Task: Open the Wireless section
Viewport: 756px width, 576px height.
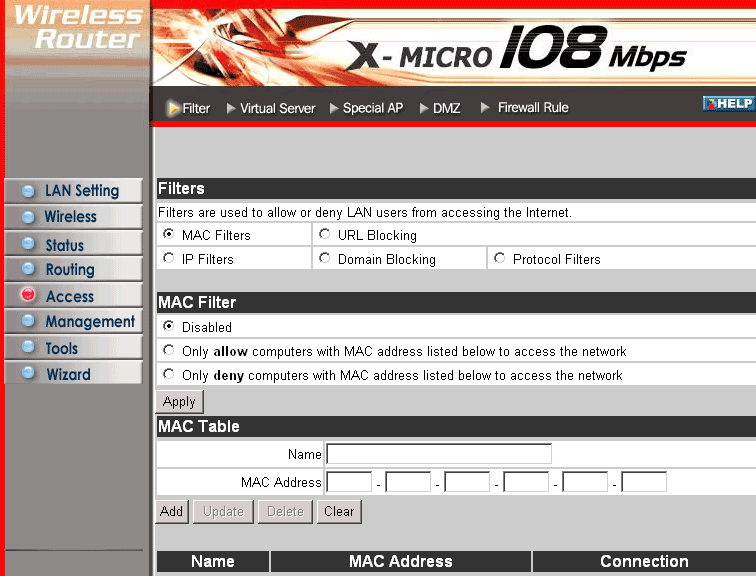Action: (x=73, y=217)
